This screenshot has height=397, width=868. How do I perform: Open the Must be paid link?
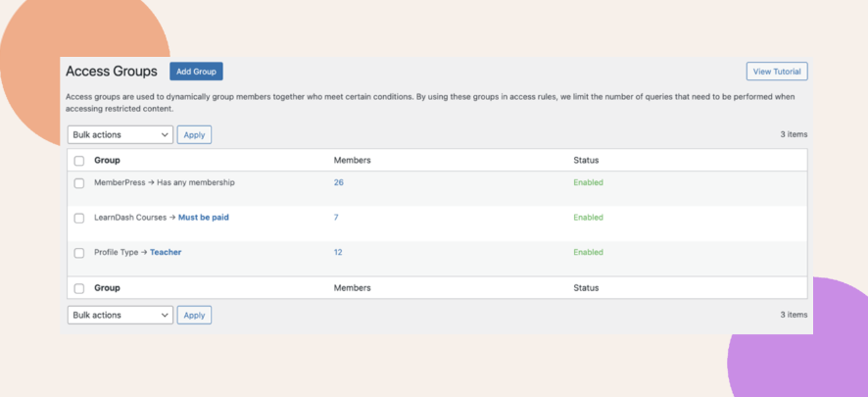click(x=203, y=218)
